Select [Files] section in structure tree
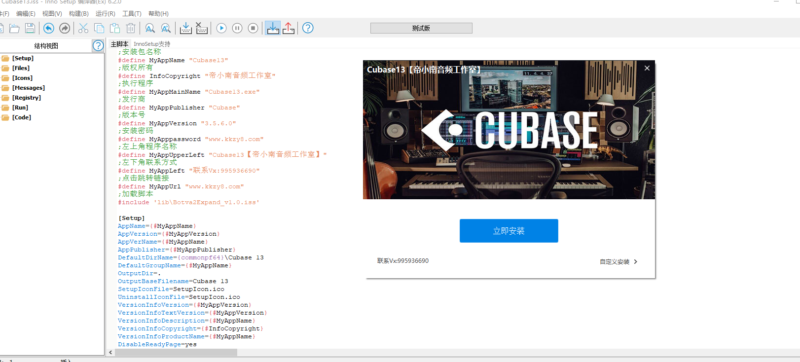Image resolution: width=800 pixels, height=362 pixels. pyautogui.click(x=21, y=68)
